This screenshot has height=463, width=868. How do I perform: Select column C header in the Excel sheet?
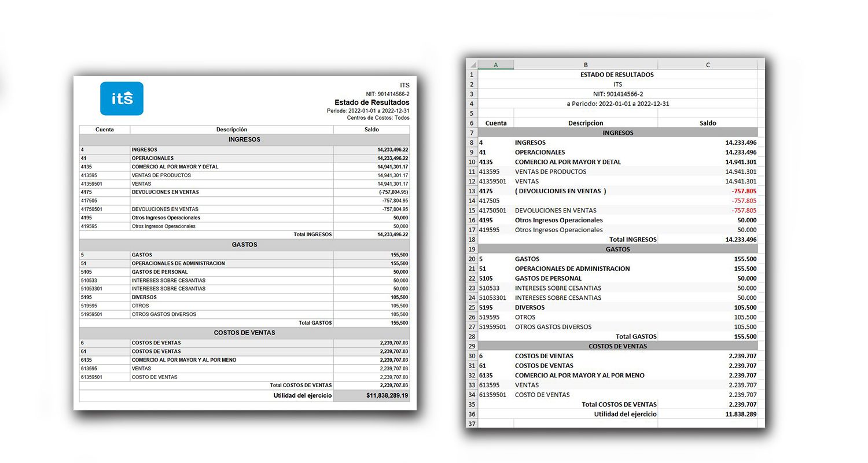708,65
